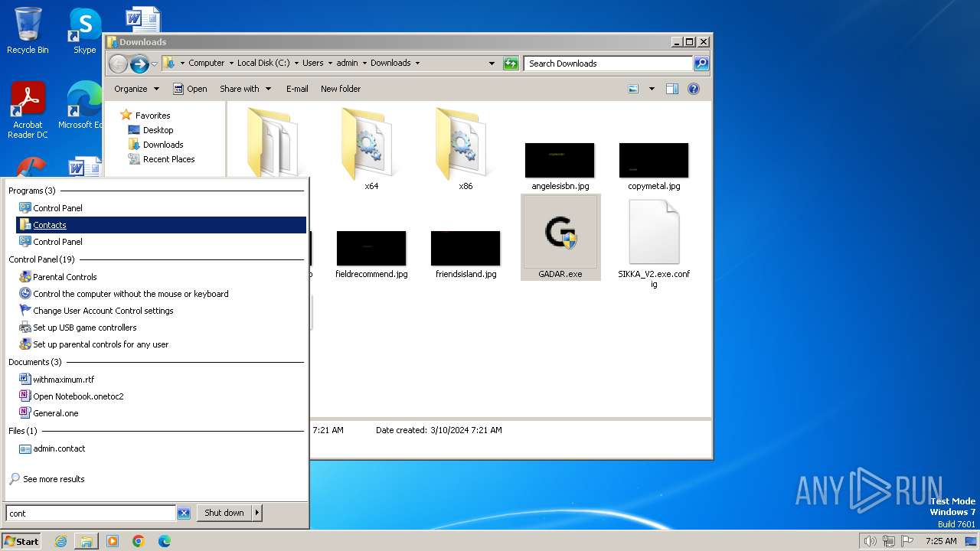
Task: Expand the admin breadcrumb arrow
Action: coord(364,64)
